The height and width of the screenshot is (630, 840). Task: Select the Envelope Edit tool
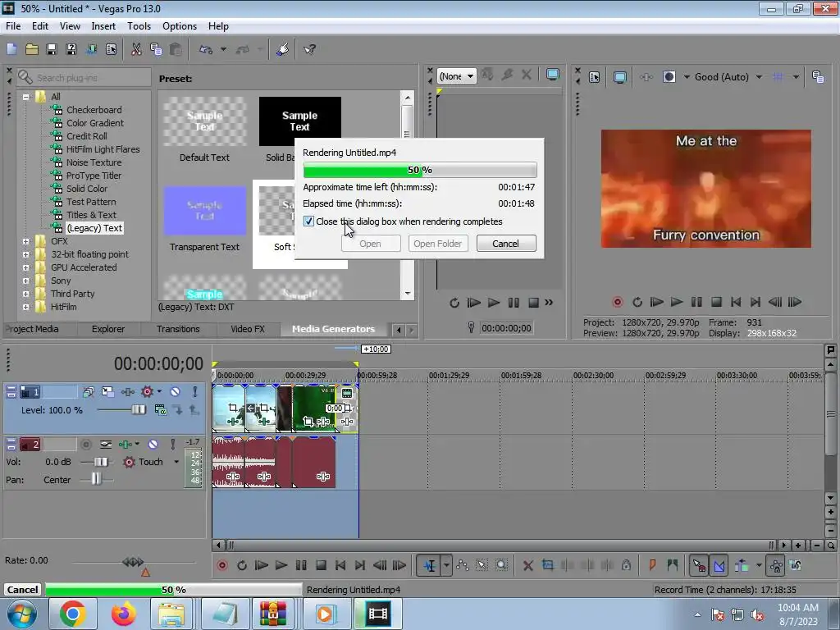pyautogui.click(x=463, y=565)
